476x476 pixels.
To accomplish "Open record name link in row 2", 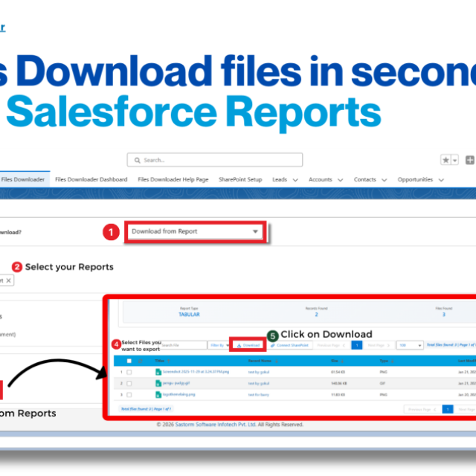I will point(259,384).
